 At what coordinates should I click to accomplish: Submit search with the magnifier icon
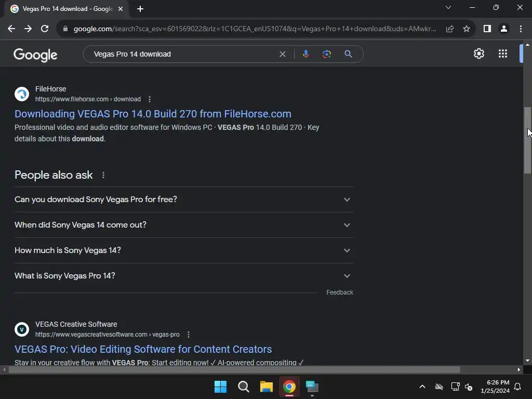pos(348,54)
